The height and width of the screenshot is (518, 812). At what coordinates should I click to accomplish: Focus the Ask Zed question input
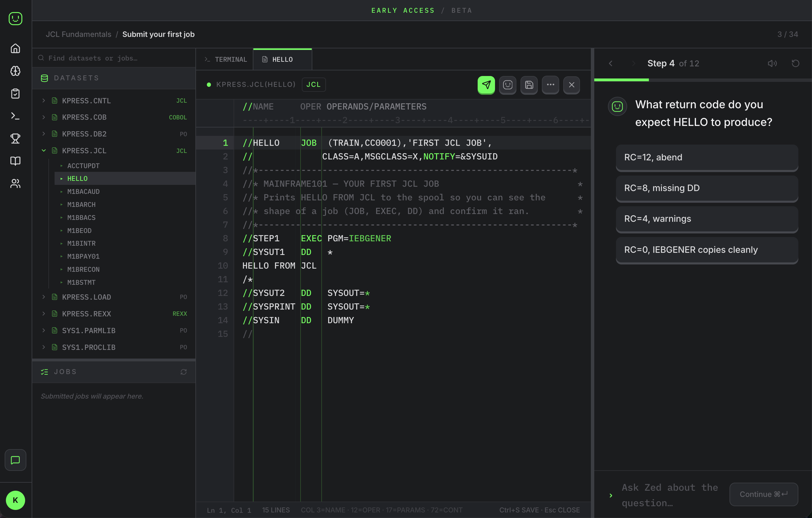(x=670, y=495)
